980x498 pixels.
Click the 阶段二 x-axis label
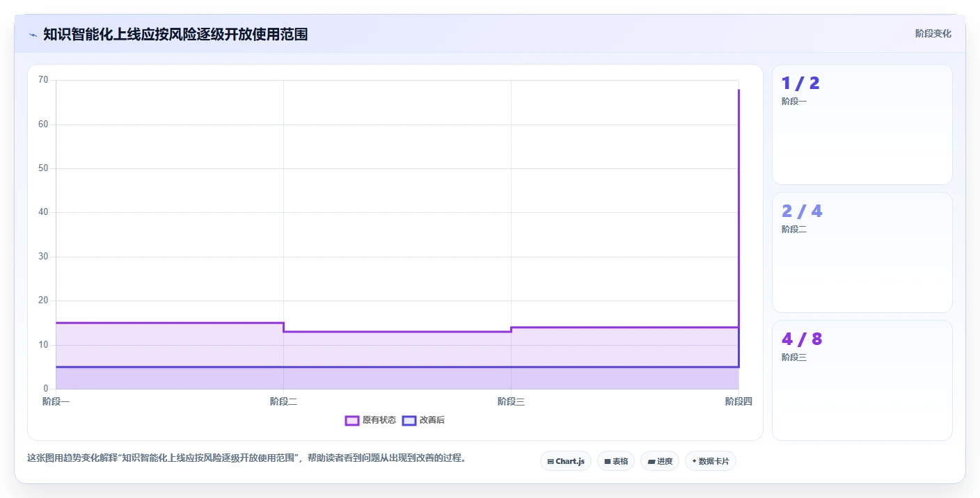pyautogui.click(x=283, y=401)
